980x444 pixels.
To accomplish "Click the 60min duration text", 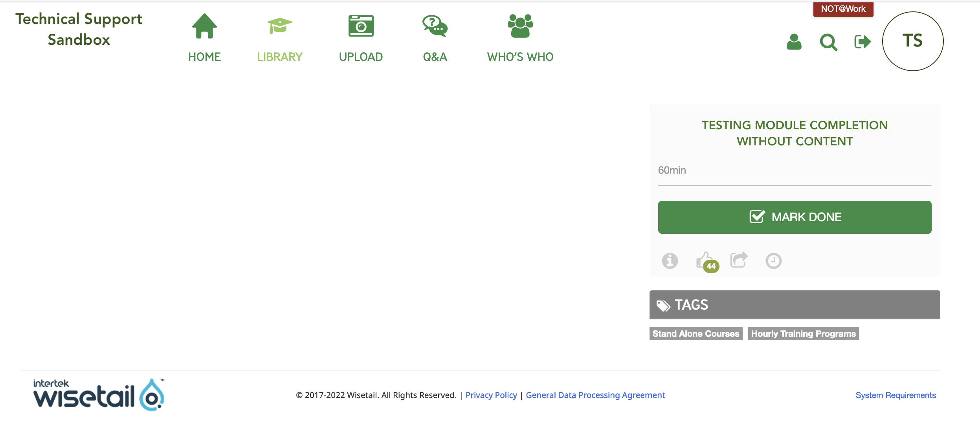I will pyautogui.click(x=672, y=170).
